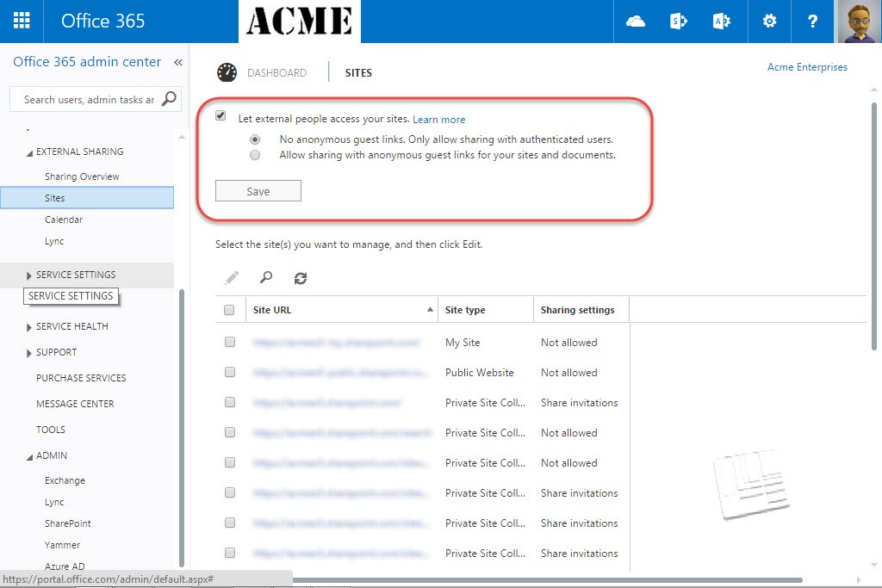Screen dimensions: 882x588
Task: Refresh the site list with the refresh icon
Action: pos(301,278)
